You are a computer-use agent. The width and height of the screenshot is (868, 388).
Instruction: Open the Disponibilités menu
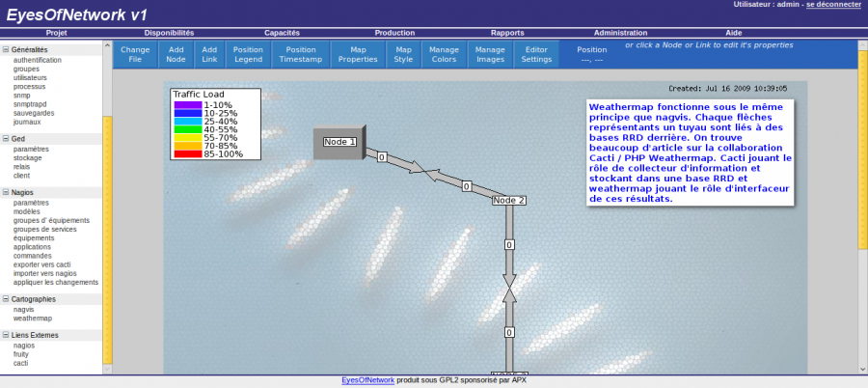[x=170, y=33]
